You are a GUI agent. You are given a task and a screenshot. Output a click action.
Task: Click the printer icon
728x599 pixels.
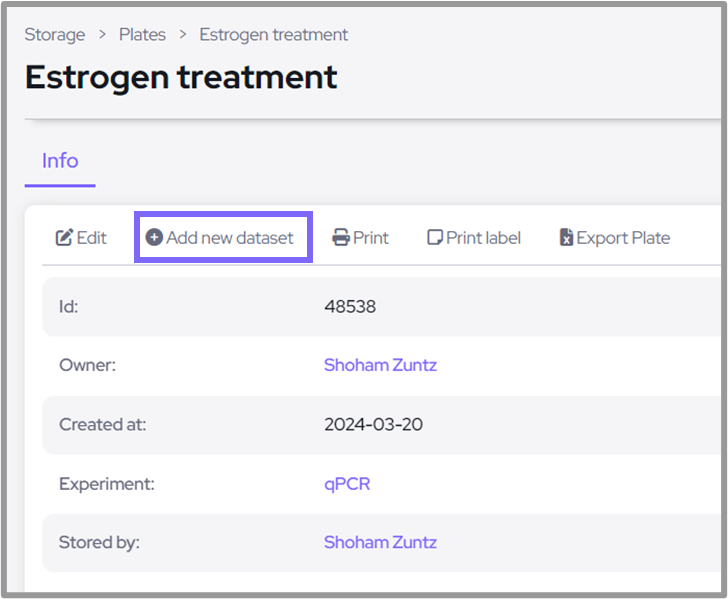point(341,238)
